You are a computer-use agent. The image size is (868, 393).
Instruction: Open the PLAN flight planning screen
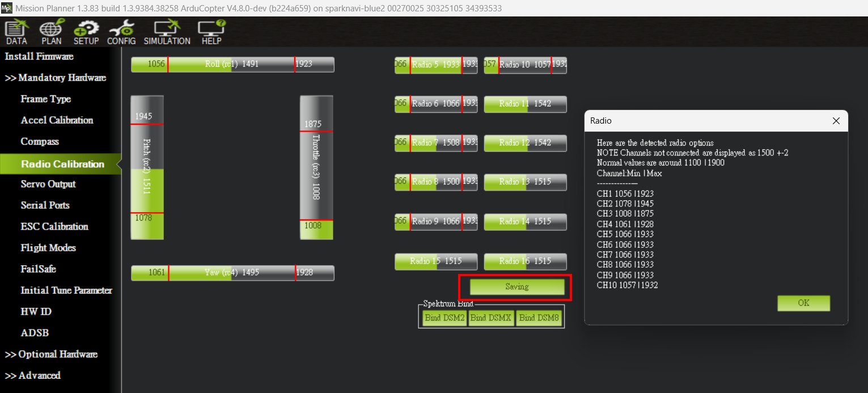point(52,32)
